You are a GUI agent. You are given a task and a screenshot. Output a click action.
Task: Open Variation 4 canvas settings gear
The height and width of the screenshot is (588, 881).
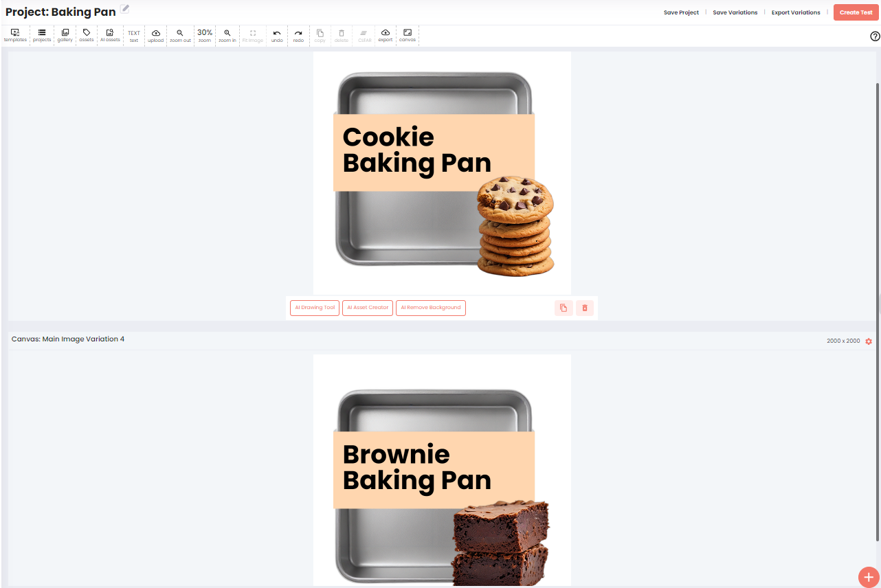click(x=869, y=341)
